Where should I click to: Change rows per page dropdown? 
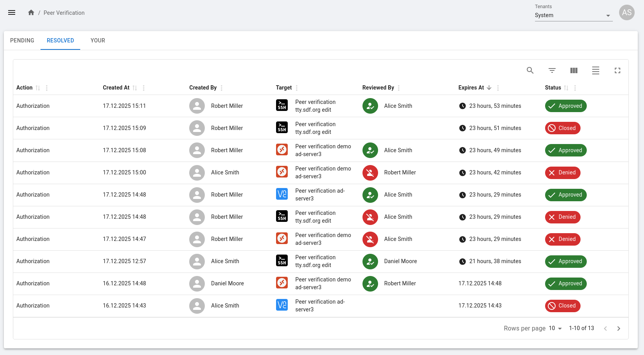[555, 328]
